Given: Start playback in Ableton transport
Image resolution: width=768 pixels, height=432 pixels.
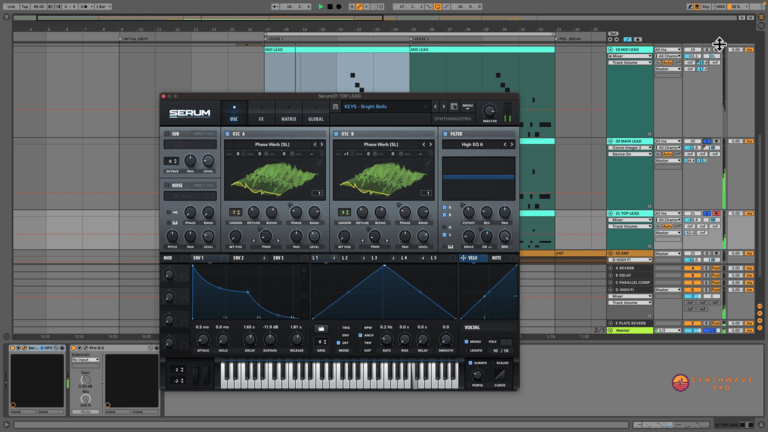Looking at the screenshot, I should click(321, 7).
